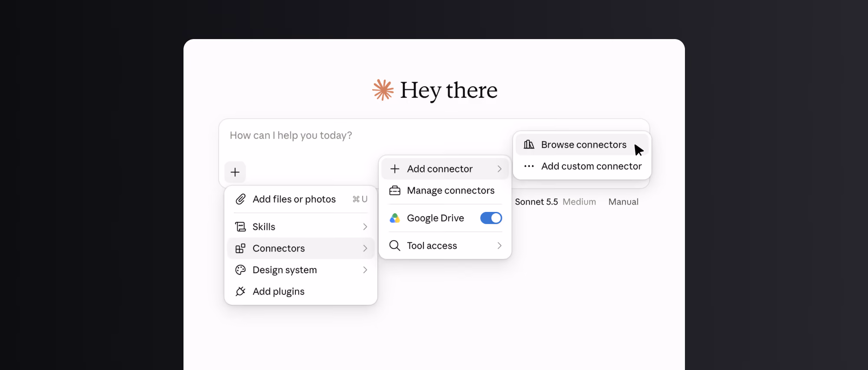The width and height of the screenshot is (868, 370).
Task: Click the Skills scroll icon
Action: point(240,227)
